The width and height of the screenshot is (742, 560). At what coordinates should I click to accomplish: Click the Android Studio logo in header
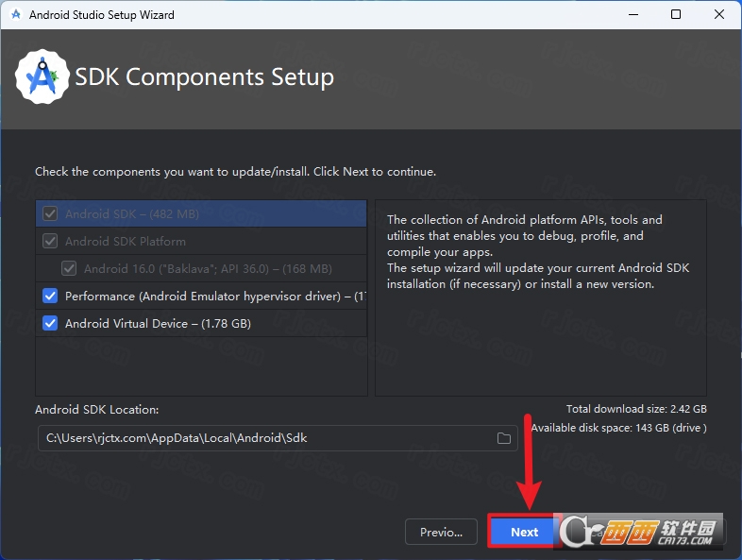pyautogui.click(x=42, y=76)
